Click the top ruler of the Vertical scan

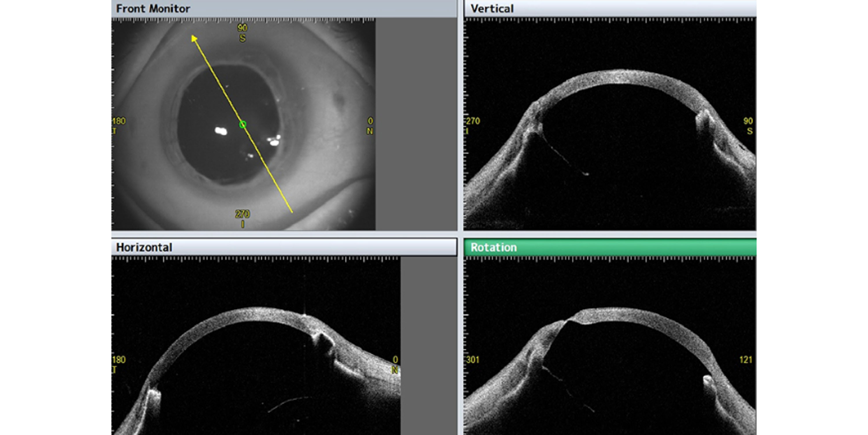coord(610,20)
